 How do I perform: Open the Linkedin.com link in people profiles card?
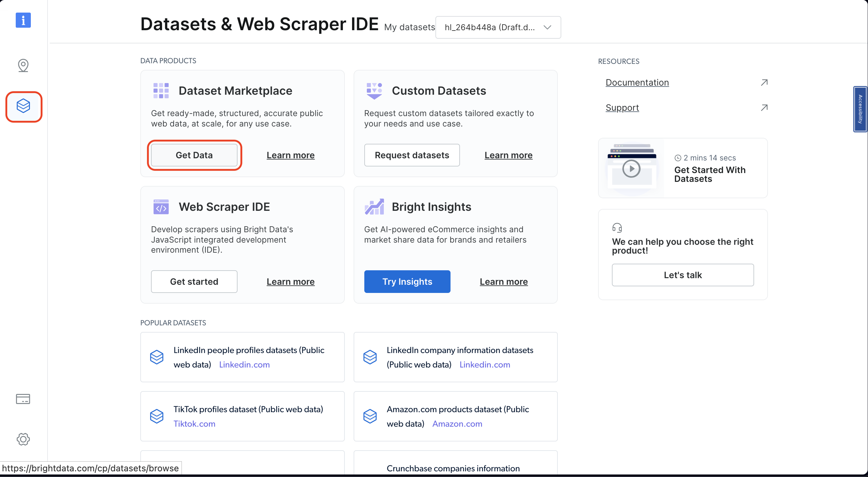tap(244, 364)
